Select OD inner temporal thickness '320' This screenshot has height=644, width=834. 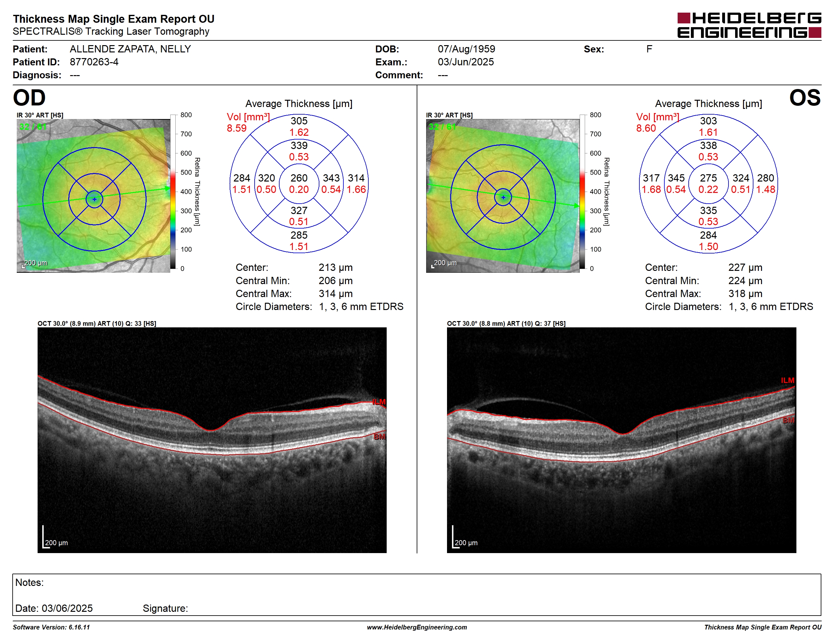pyautogui.click(x=267, y=178)
